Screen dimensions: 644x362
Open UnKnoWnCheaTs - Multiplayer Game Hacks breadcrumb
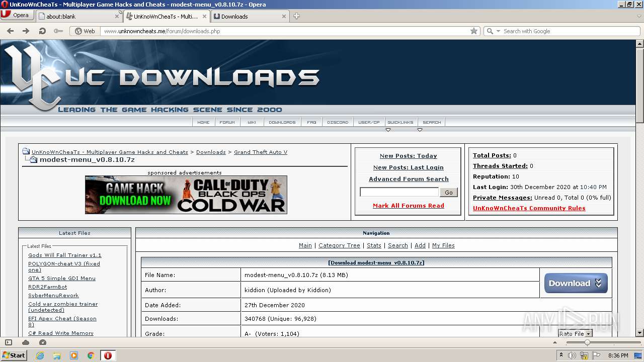coord(110,152)
